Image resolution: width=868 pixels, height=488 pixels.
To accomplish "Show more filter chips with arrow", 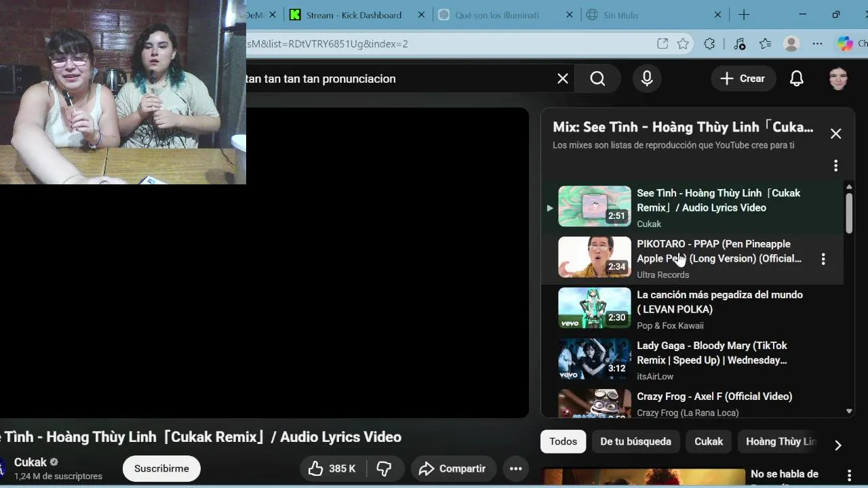I will (x=838, y=445).
